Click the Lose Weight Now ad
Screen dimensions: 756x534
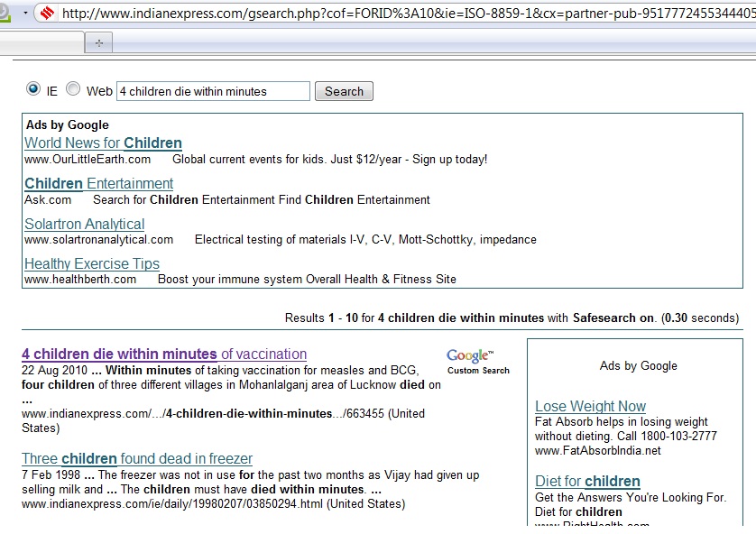[x=590, y=406]
